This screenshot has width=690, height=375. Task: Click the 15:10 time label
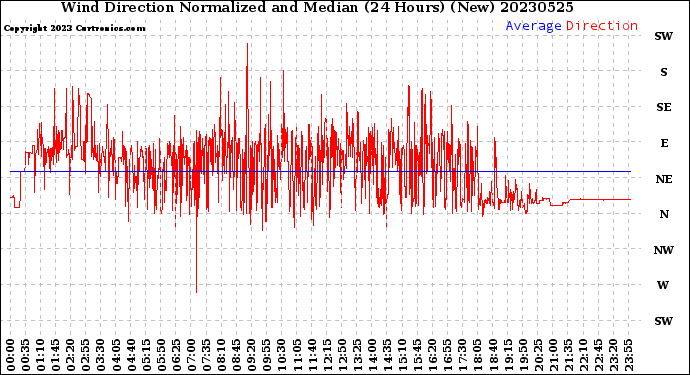click(x=402, y=355)
